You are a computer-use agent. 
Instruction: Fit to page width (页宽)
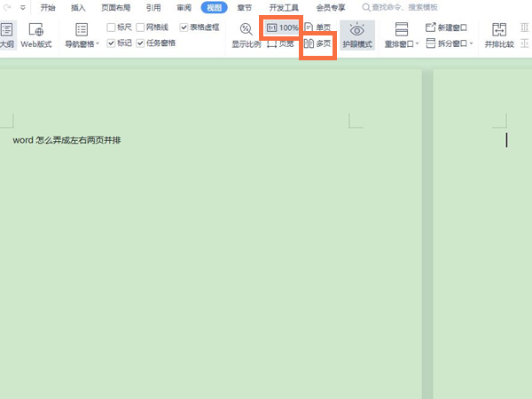[x=280, y=43]
